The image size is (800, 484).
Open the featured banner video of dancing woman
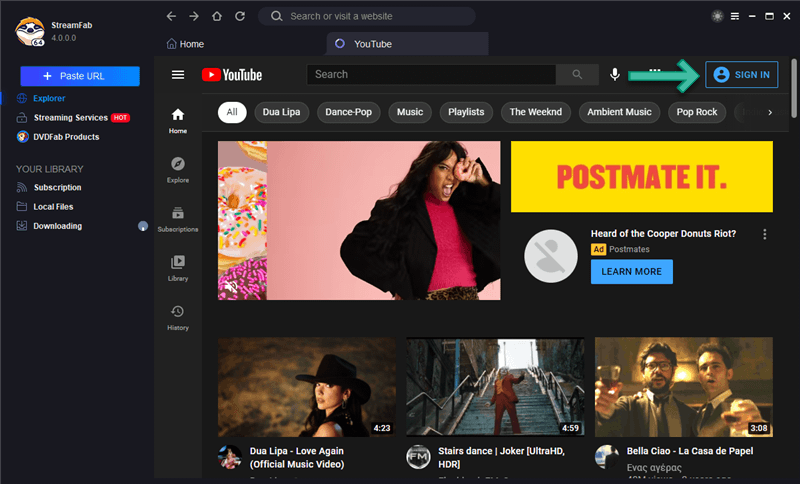(359, 220)
